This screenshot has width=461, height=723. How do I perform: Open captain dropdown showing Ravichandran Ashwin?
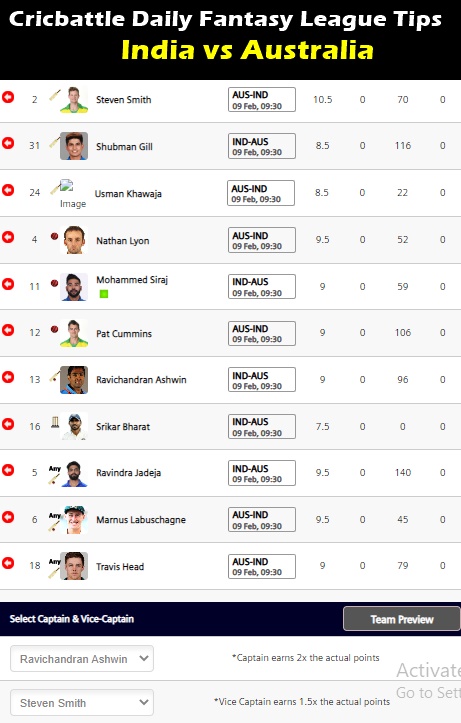pos(82,658)
